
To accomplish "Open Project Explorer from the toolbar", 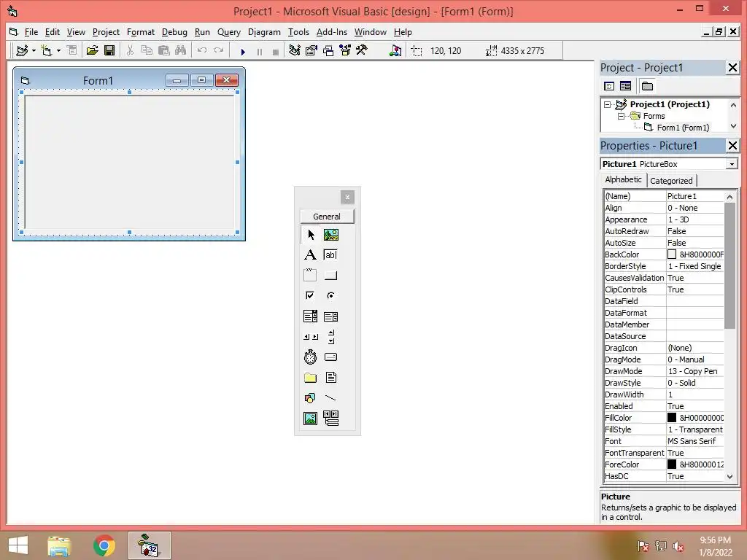I will (295, 50).
